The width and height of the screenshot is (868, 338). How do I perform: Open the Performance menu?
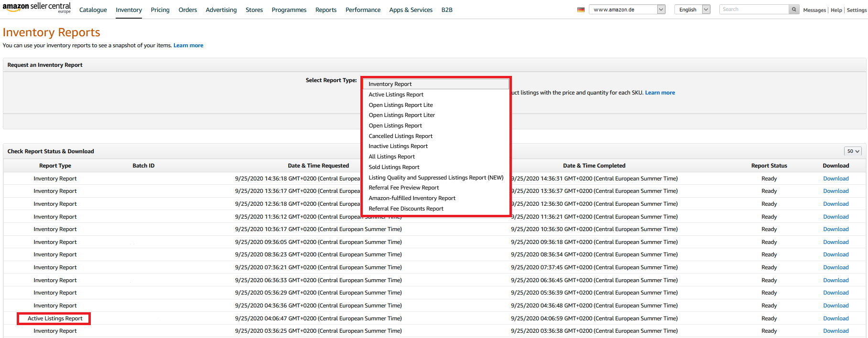[x=363, y=10]
